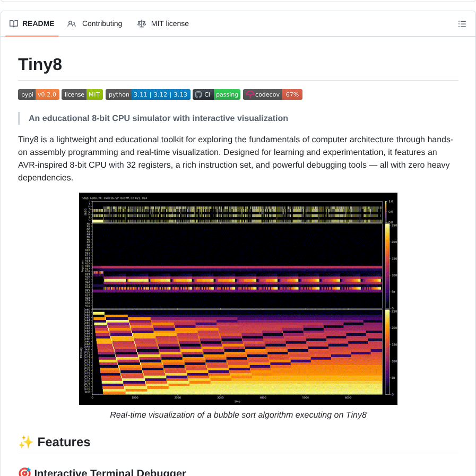Click the Interactive Terminal Debugger heading
This screenshot has width=476, height=476.
(110, 472)
